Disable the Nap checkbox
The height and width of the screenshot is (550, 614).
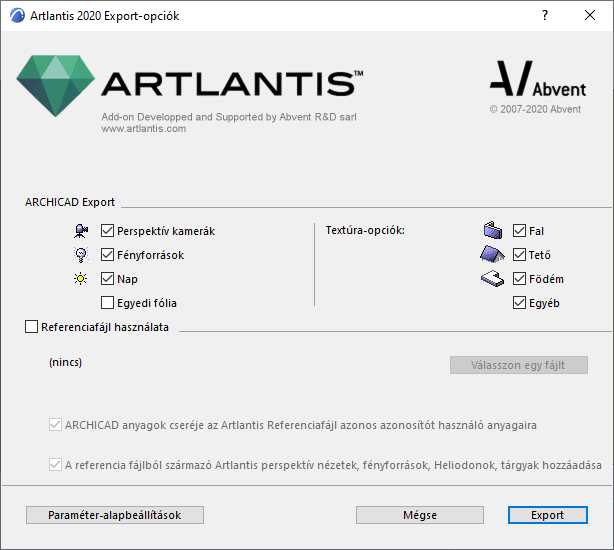(x=107, y=279)
